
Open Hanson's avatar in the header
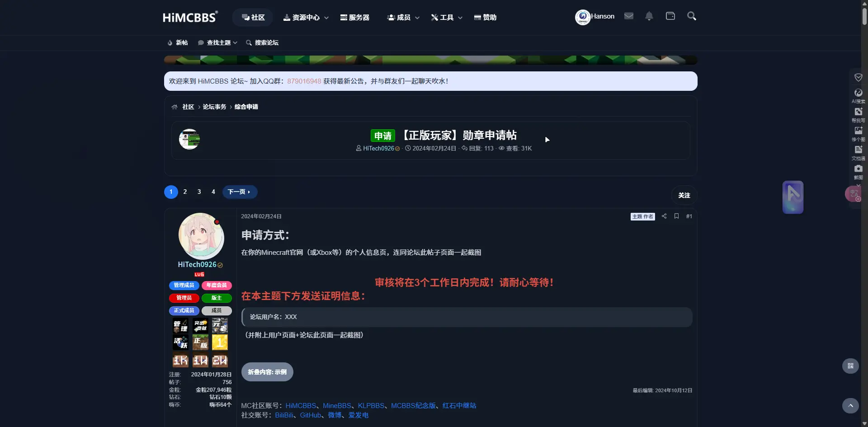(x=583, y=17)
